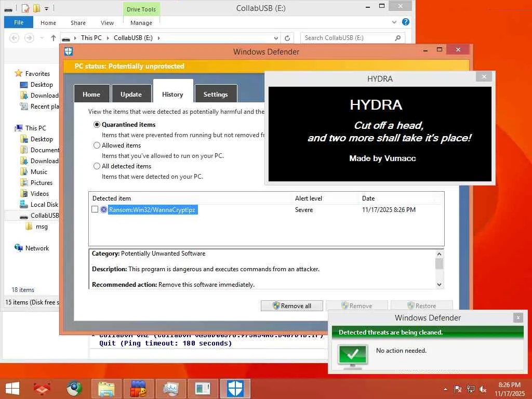Go forward in Explorer navigation
The image size is (532, 399).
29,38
